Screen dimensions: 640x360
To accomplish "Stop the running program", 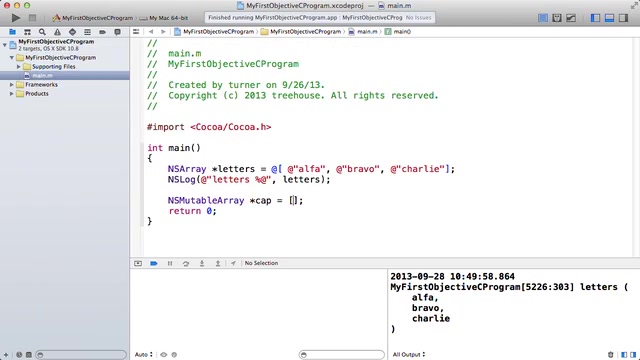I will 32,18.
